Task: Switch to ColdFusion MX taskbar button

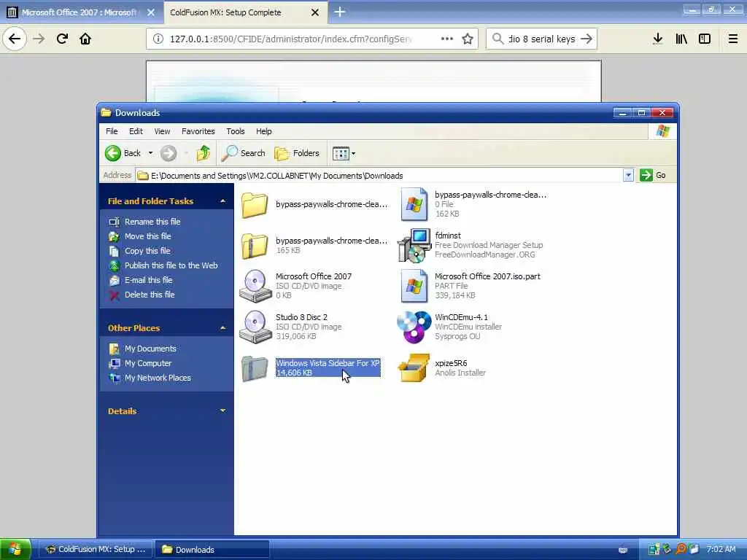Action: (x=96, y=550)
